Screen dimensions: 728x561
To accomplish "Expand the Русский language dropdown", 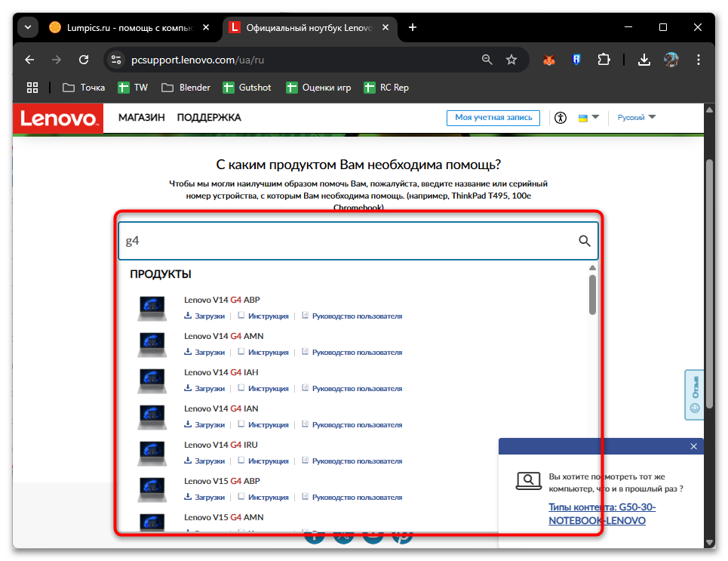I will [636, 118].
